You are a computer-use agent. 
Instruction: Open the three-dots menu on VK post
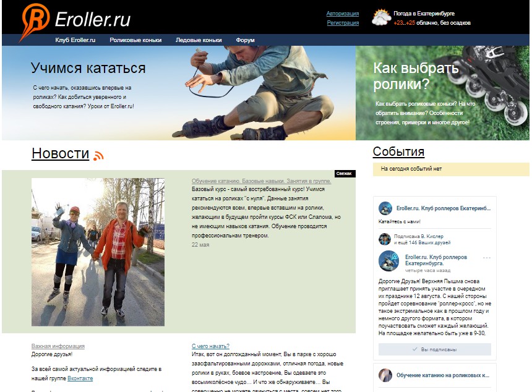[487, 258]
